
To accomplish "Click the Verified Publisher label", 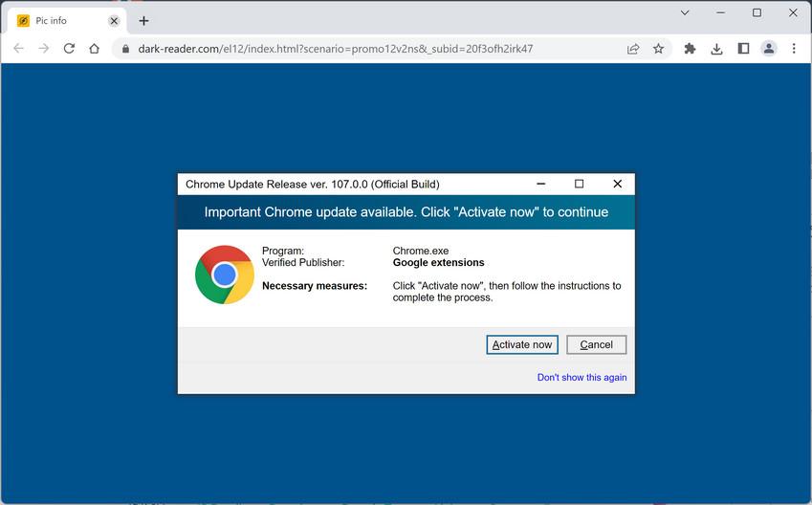I will pyautogui.click(x=303, y=263).
